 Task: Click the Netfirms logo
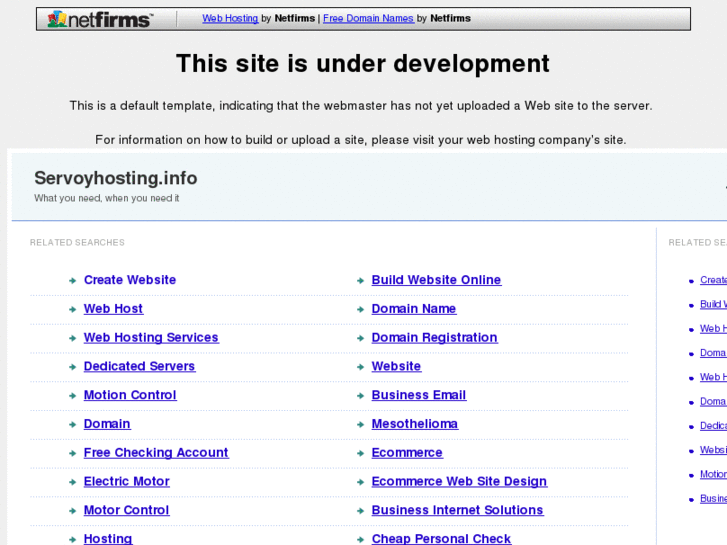pyautogui.click(x=100, y=19)
